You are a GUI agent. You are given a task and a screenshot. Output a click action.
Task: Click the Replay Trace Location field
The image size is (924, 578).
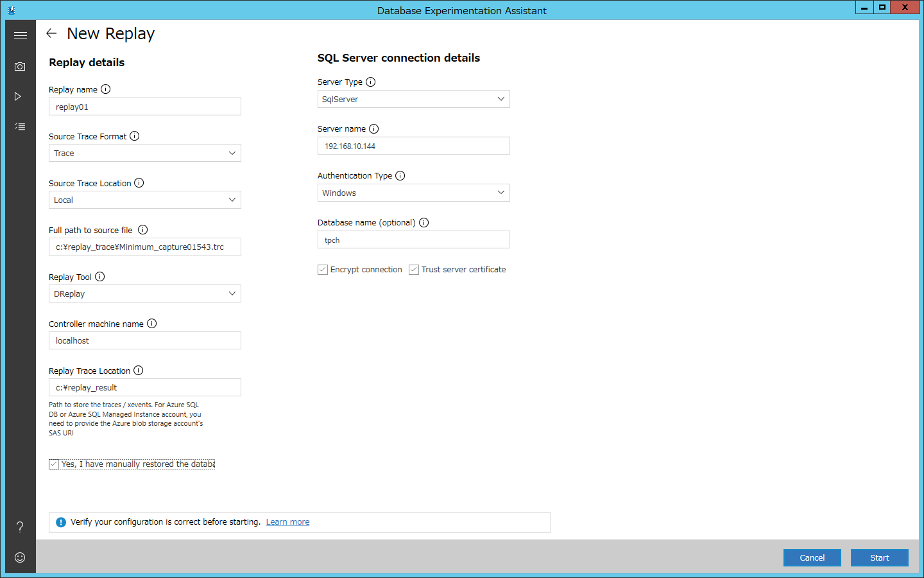[145, 387]
